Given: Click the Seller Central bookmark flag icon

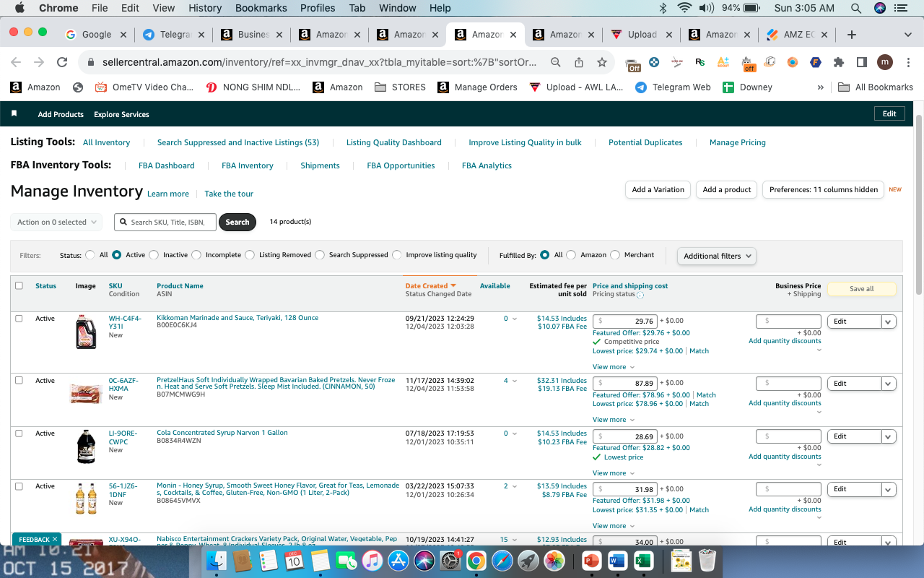Looking at the screenshot, I should click(x=14, y=114).
